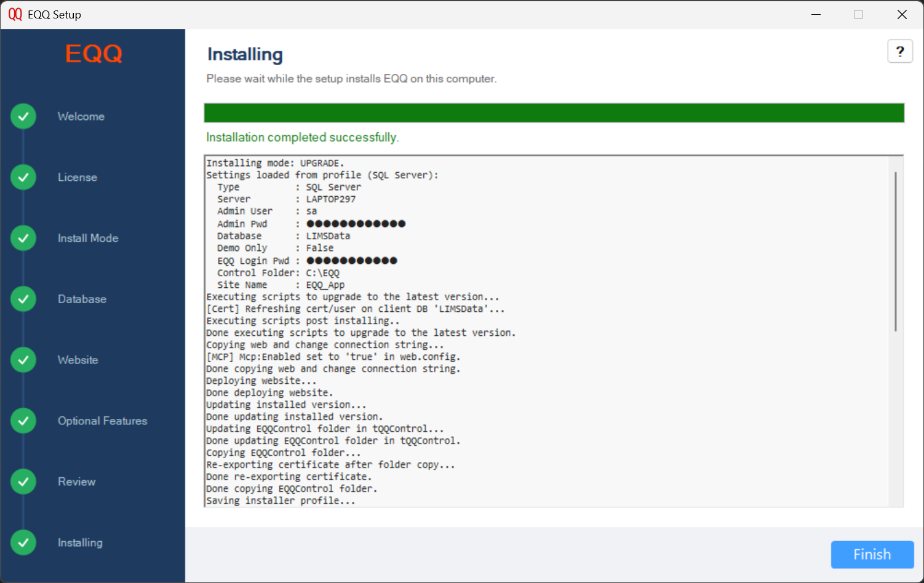This screenshot has height=583, width=924.
Task: Click the Optional Features checkmark icon
Action: [23, 421]
